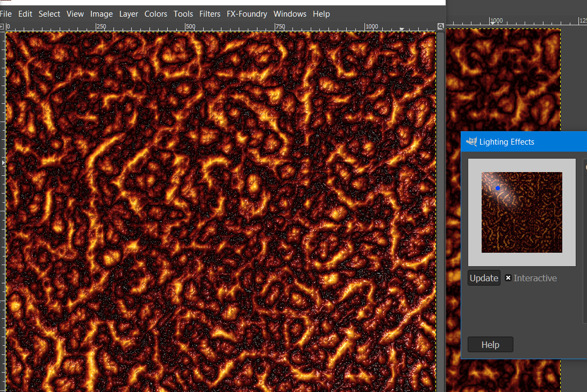Click the main canvas vertical scrollbar

pos(441,210)
